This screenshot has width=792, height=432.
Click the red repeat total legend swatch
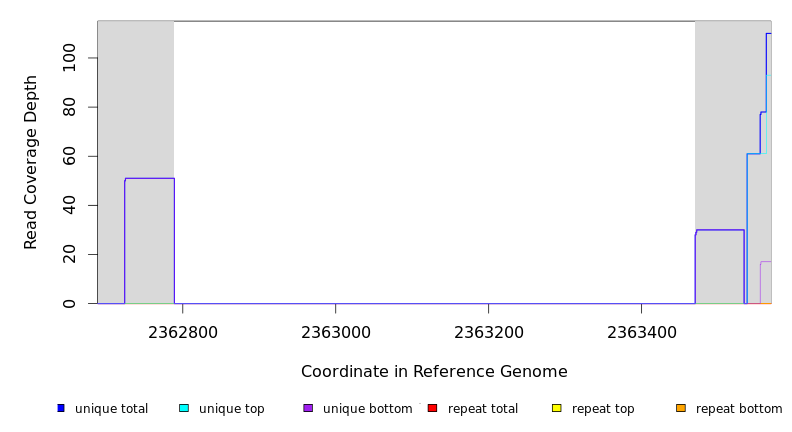[432, 408]
